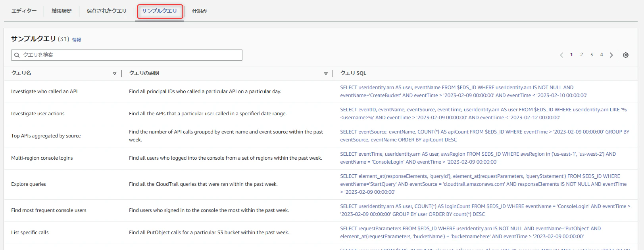The image size is (644, 250).
Task: Go to page 4 of results
Action: pos(602,55)
